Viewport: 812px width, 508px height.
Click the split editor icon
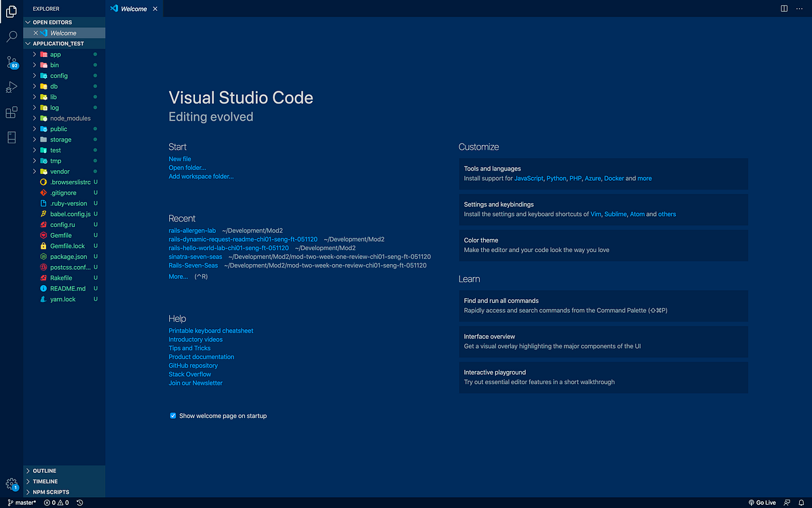coord(784,9)
